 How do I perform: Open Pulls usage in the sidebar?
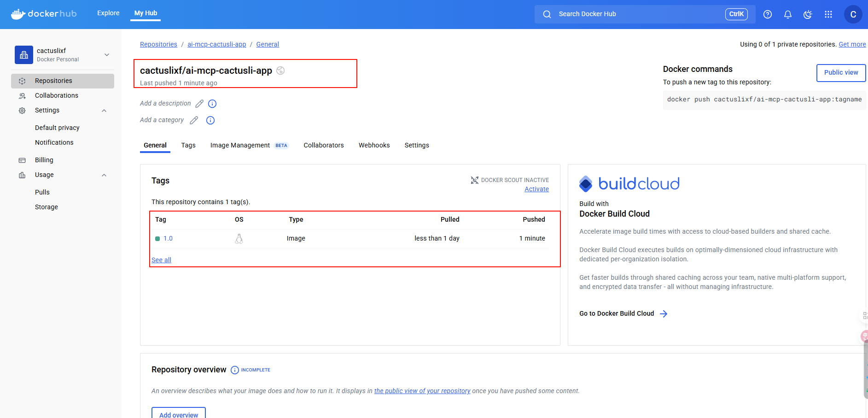coord(42,192)
